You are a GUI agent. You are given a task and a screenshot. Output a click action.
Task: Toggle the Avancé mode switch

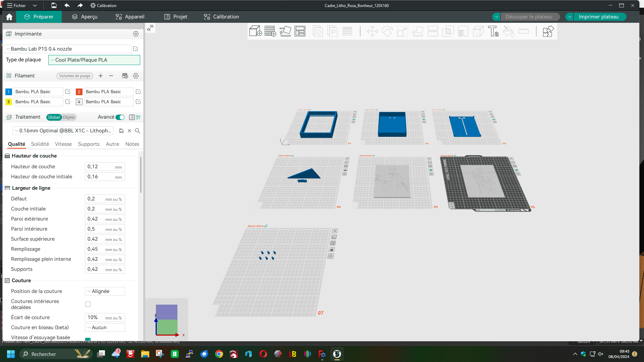click(120, 117)
